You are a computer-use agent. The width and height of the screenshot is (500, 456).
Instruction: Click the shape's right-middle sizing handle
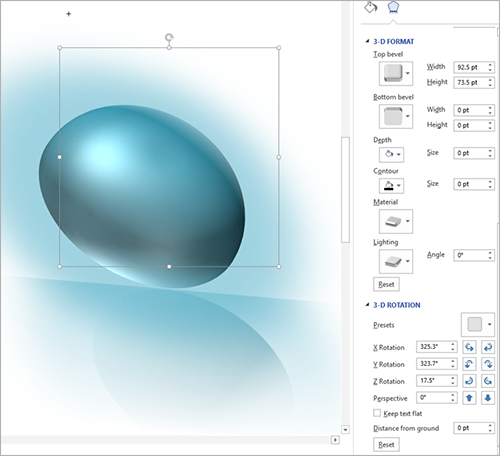click(279, 157)
